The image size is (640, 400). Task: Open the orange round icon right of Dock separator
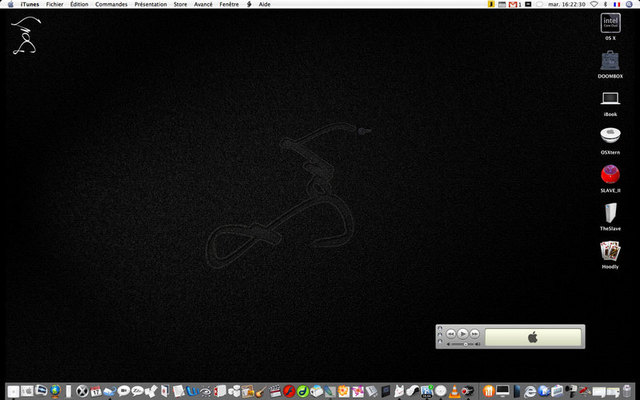click(489, 391)
